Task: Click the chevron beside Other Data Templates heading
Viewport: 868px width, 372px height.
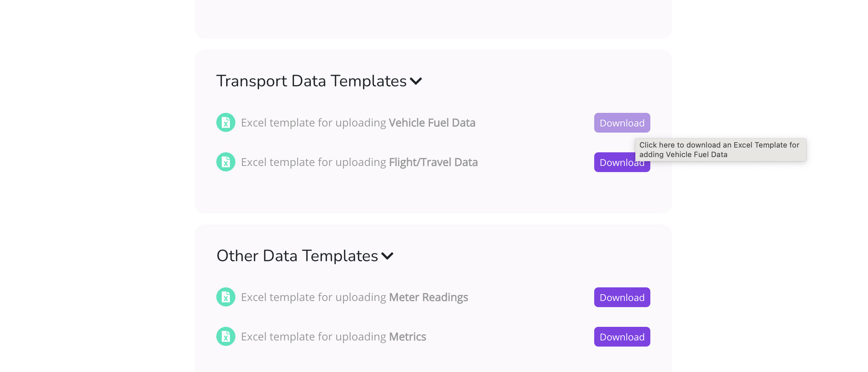Action: [388, 256]
